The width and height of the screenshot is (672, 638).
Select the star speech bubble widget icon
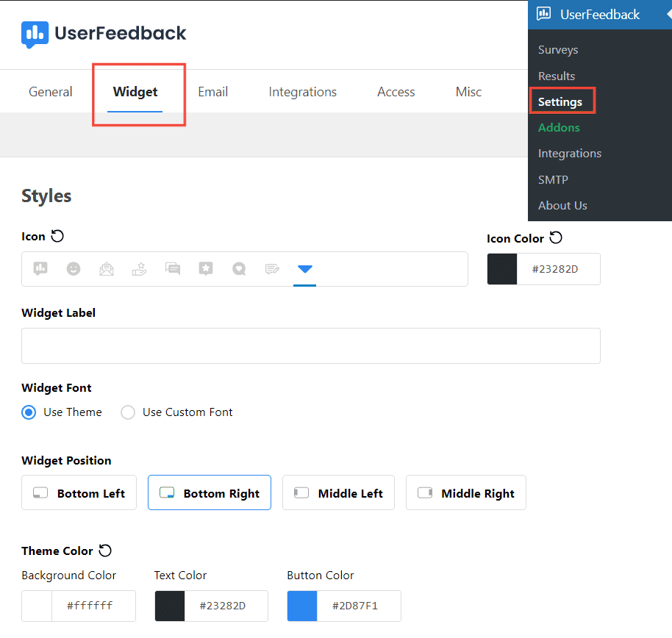[x=206, y=269]
